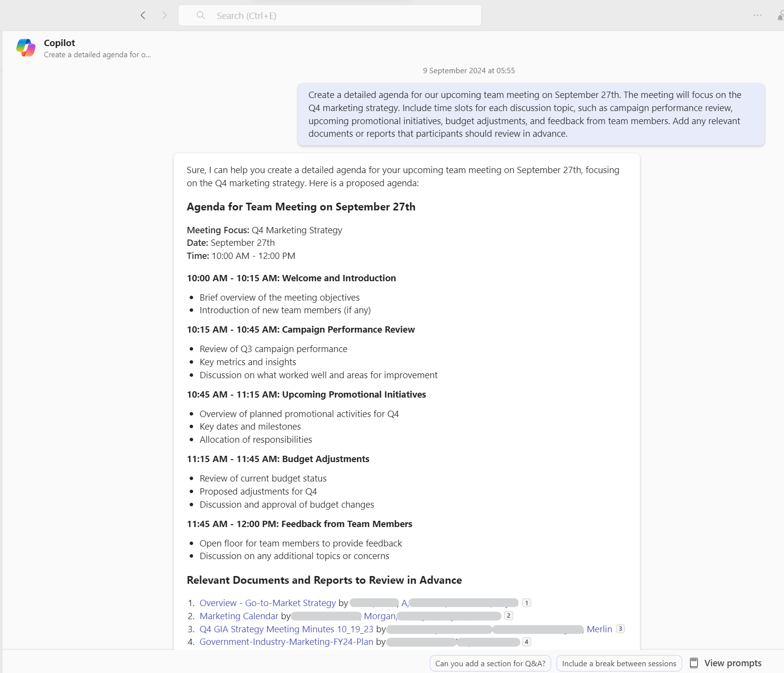Click heading Agenda for Team Meeting on September 27th
784x673 pixels.
(x=301, y=207)
